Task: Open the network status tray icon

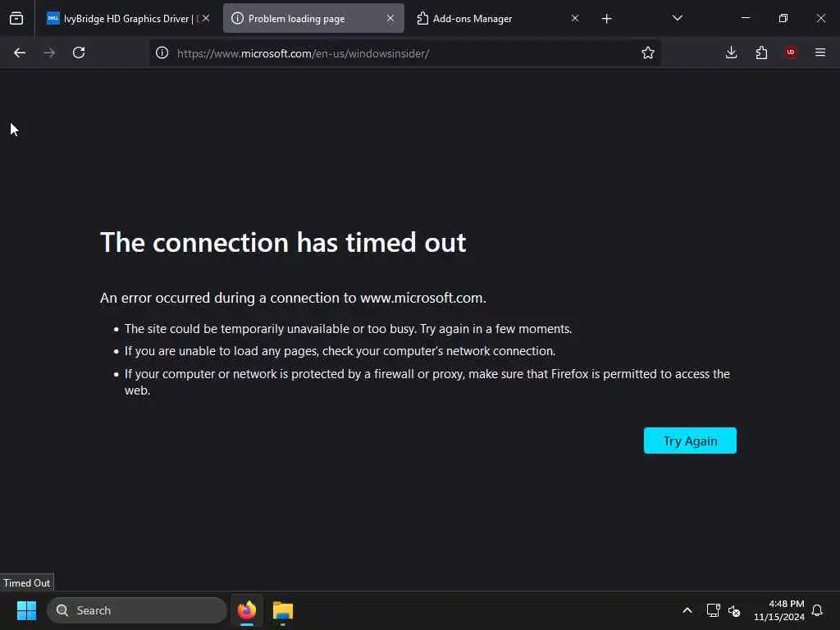Action: coord(713,610)
